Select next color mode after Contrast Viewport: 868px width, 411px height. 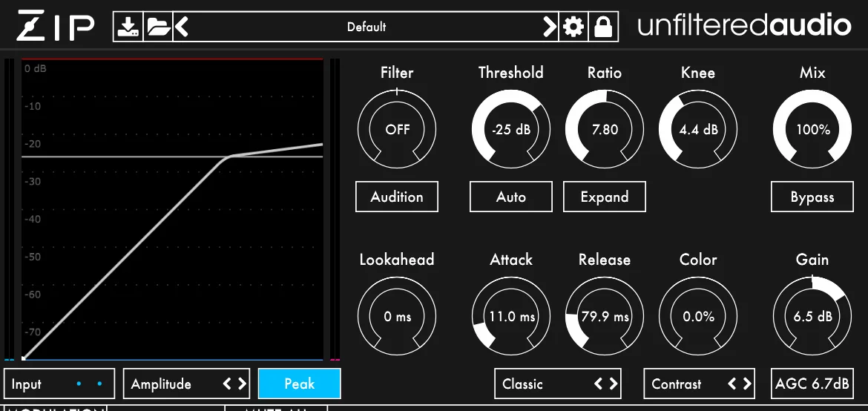747,384
